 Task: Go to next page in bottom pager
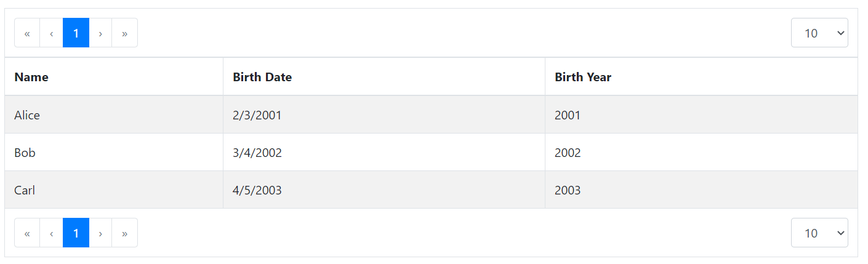(100, 233)
